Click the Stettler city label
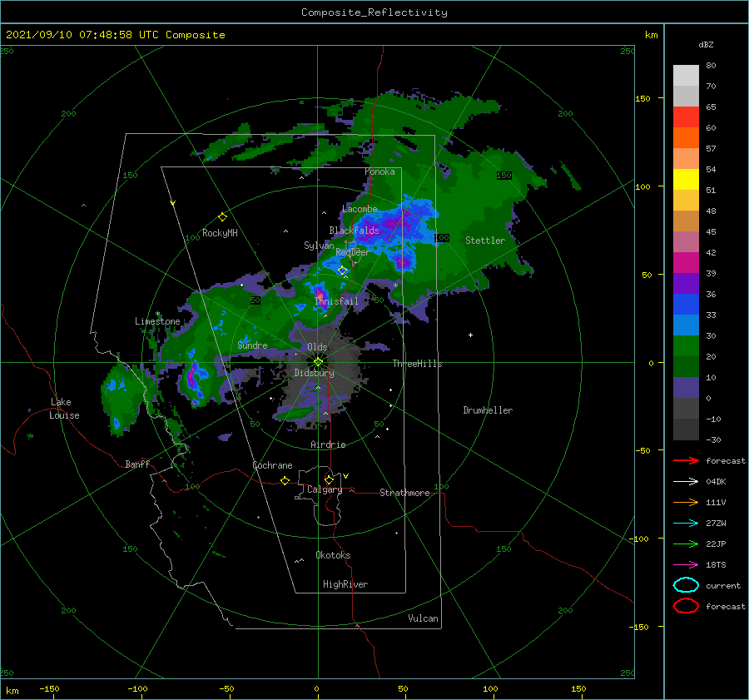This screenshot has height=700, width=749. [485, 241]
